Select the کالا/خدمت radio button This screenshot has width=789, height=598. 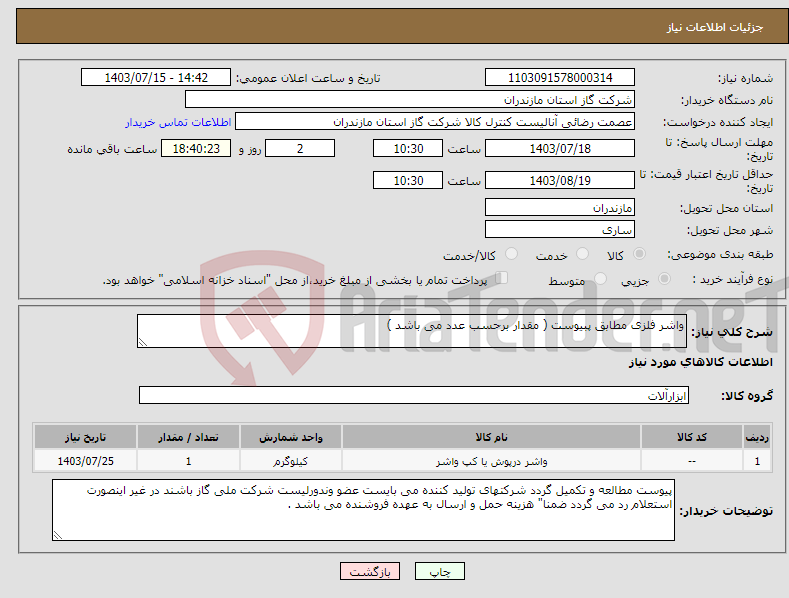click(x=511, y=254)
